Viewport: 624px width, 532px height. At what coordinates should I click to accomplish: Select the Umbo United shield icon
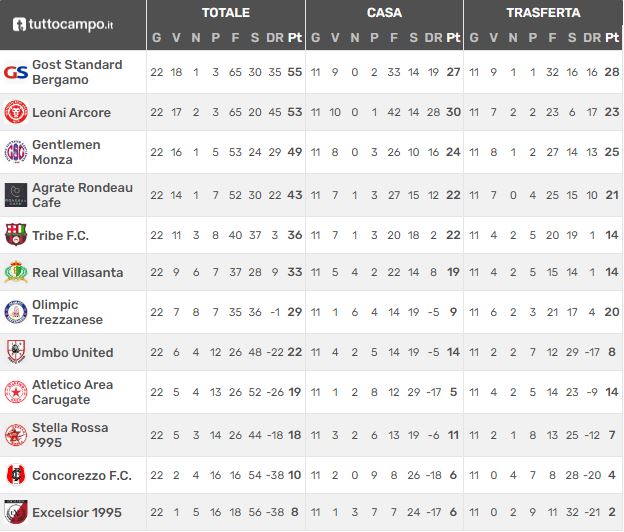pos(16,352)
